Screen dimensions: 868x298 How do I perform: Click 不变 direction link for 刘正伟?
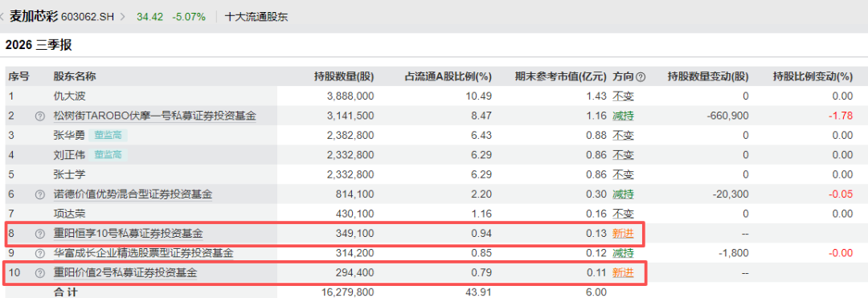pos(623,155)
